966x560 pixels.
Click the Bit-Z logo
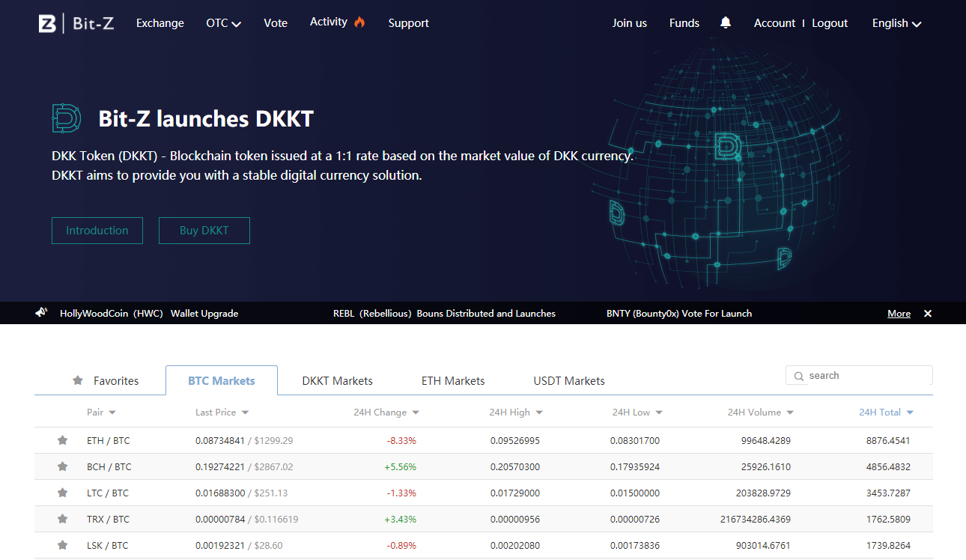pos(76,23)
